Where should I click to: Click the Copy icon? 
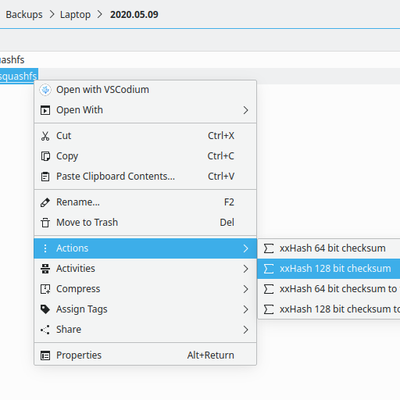45,156
